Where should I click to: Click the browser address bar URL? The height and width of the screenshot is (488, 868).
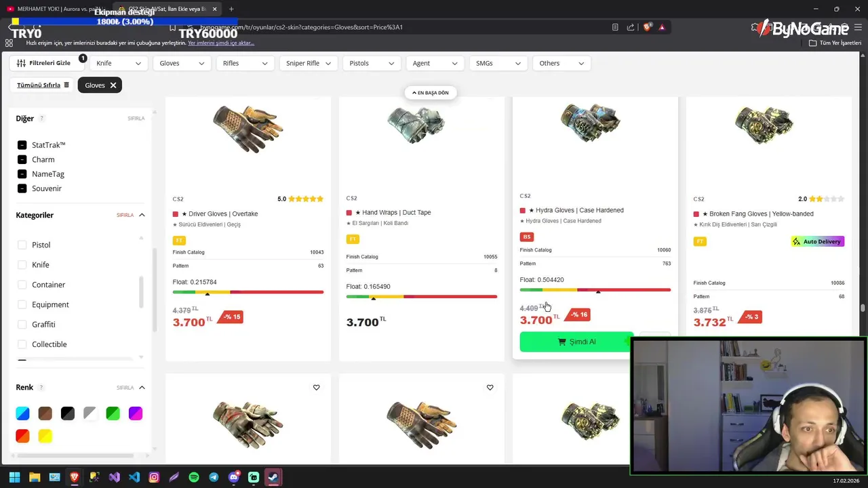pyautogui.click(x=302, y=27)
